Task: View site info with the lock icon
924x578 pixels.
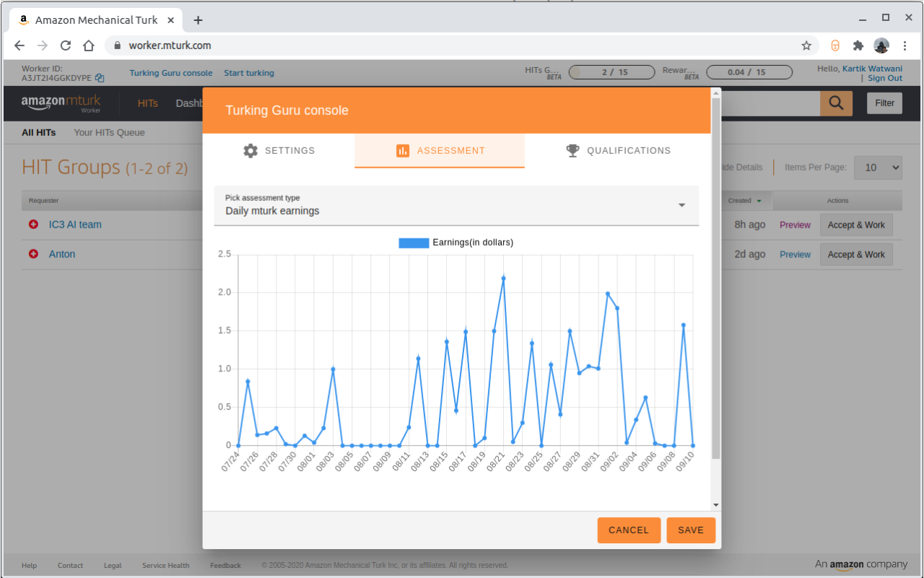Action: coord(118,46)
